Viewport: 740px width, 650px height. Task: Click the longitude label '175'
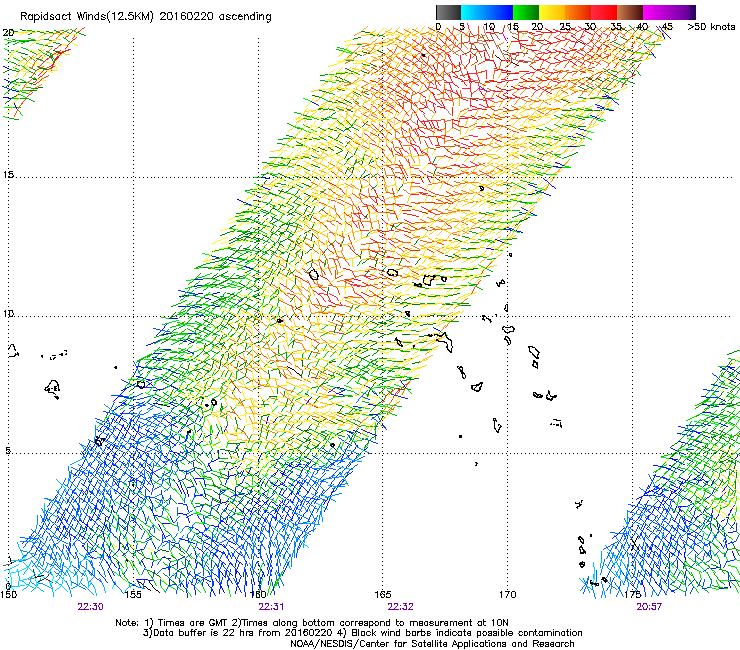tap(632, 594)
